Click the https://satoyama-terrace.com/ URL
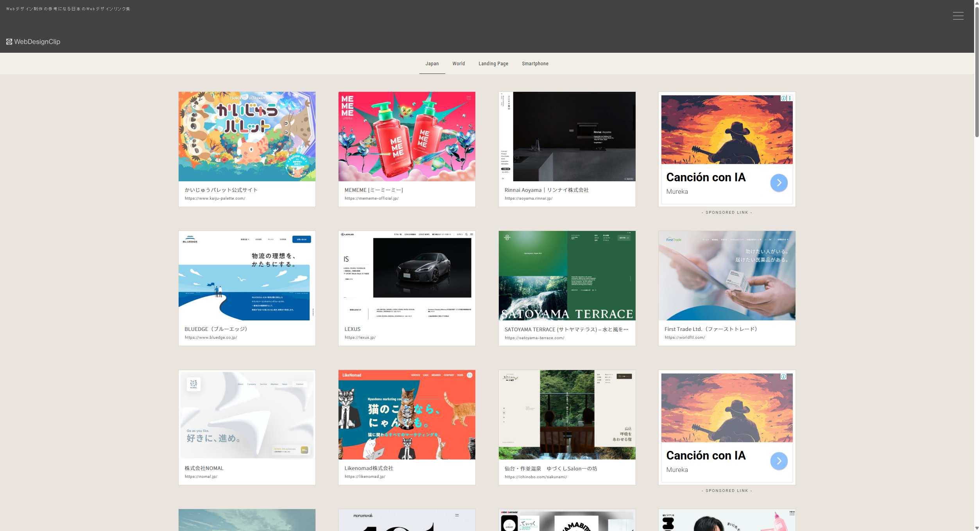Image resolution: width=980 pixels, height=531 pixels. (x=534, y=338)
